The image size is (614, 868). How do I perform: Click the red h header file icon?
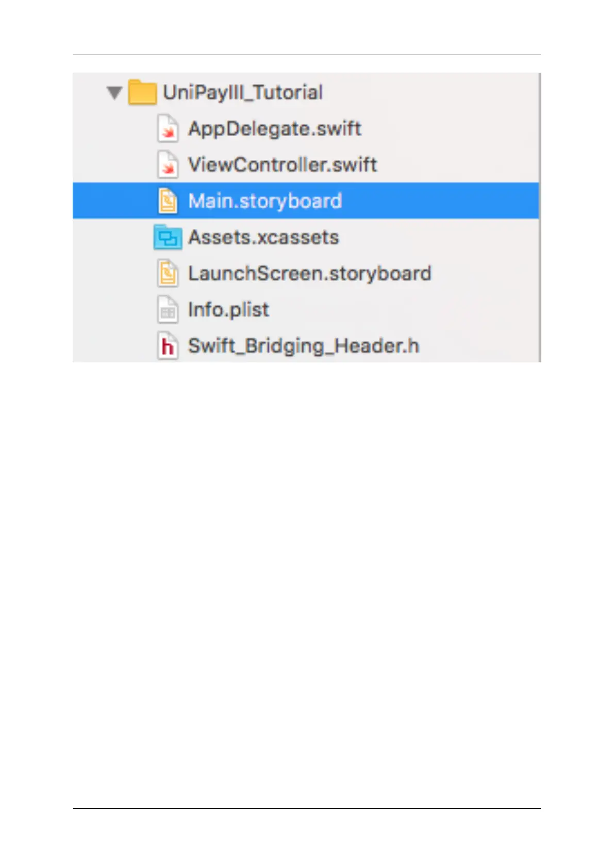click(168, 346)
